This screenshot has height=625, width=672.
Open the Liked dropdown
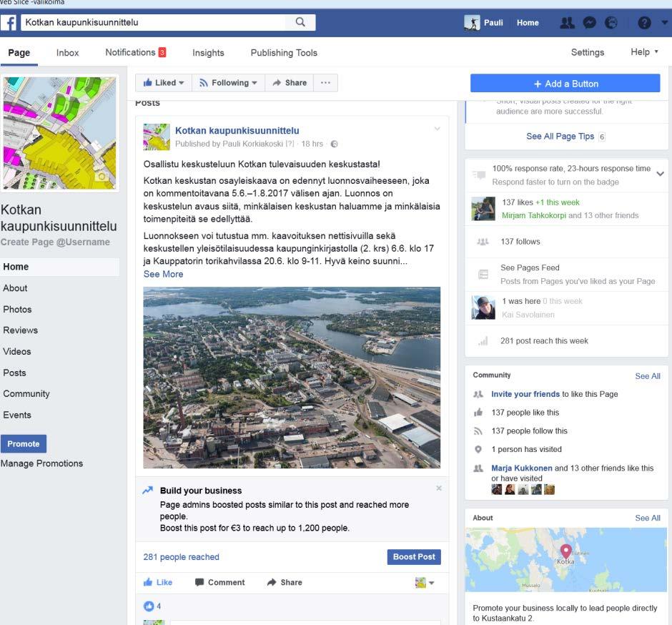coord(163,83)
